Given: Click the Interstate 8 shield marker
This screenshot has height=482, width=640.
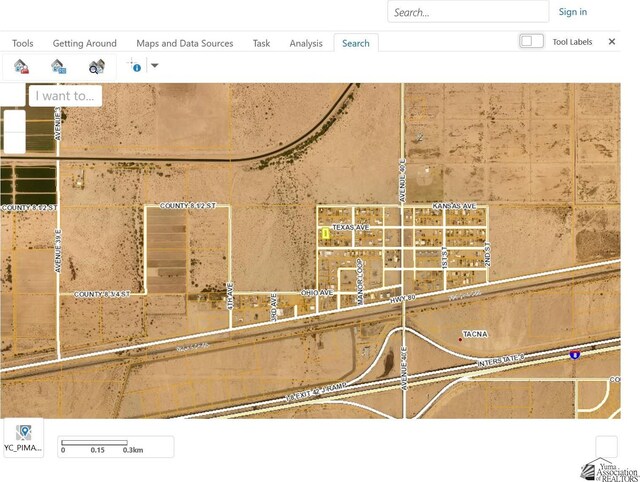Looking at the screenshot, I should 575,354.
